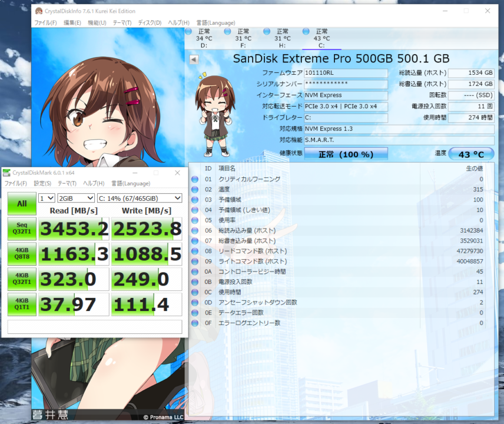Click the SanDisk Extreme Pro 500GB title
The image size is (504, 424).
pos(341,58)
